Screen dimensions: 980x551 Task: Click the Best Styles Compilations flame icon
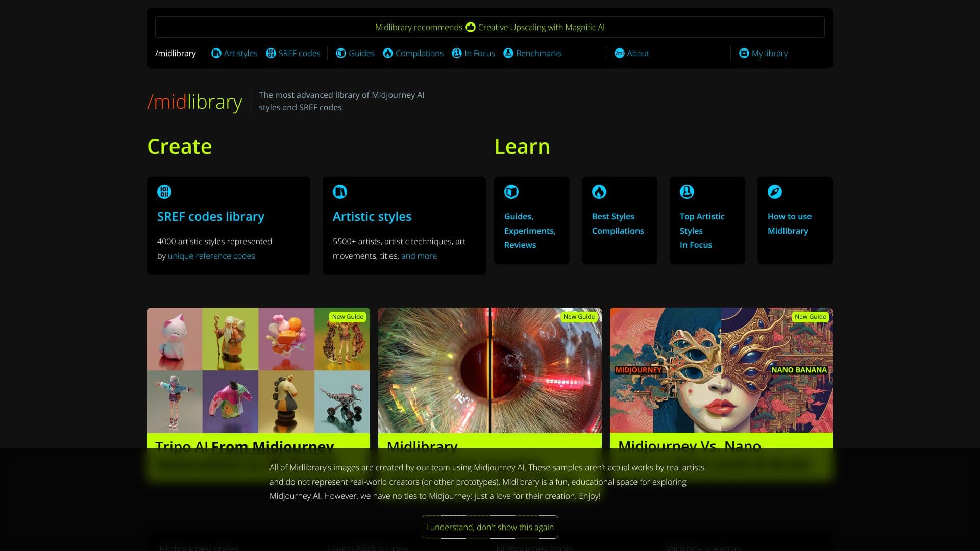click(x=599, y=192)
